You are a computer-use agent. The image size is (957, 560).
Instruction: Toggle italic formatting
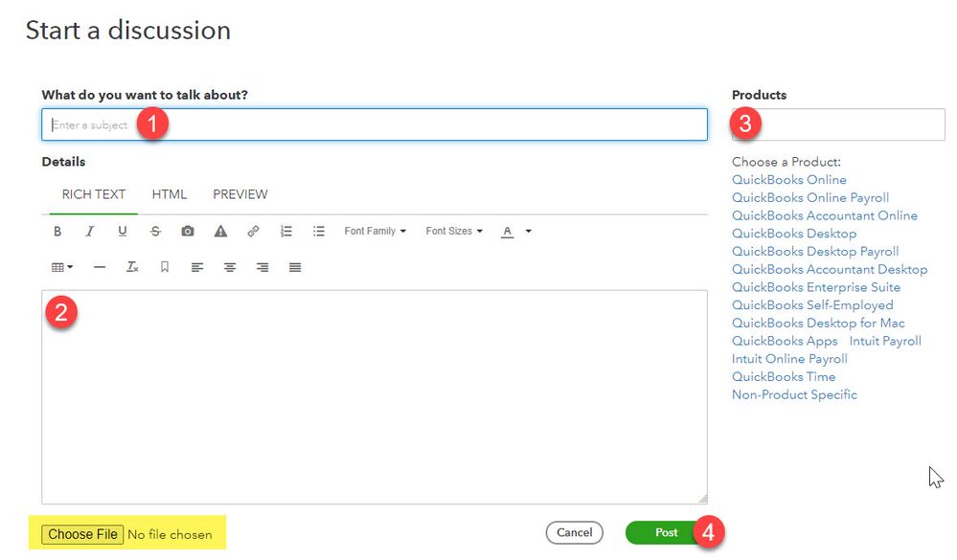(90, 232)
